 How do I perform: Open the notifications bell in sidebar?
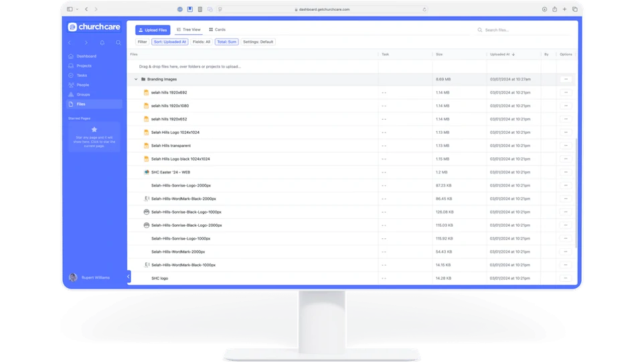pos(102,43)
